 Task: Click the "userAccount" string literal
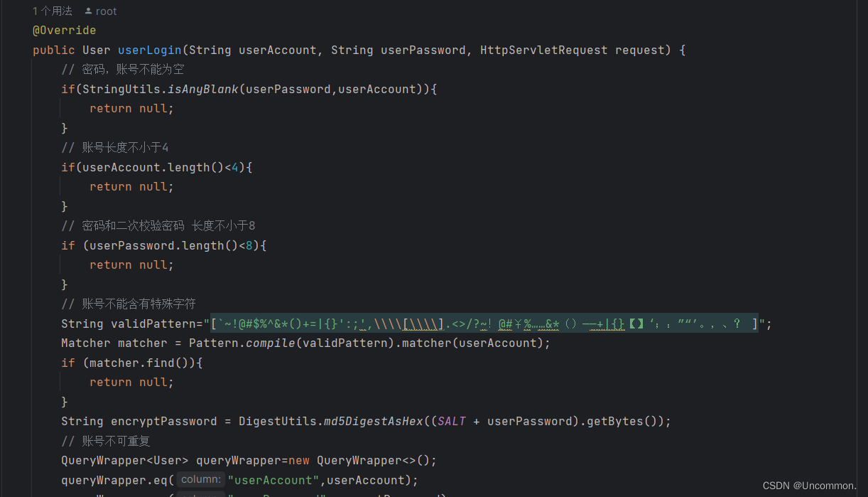point(273,480)
